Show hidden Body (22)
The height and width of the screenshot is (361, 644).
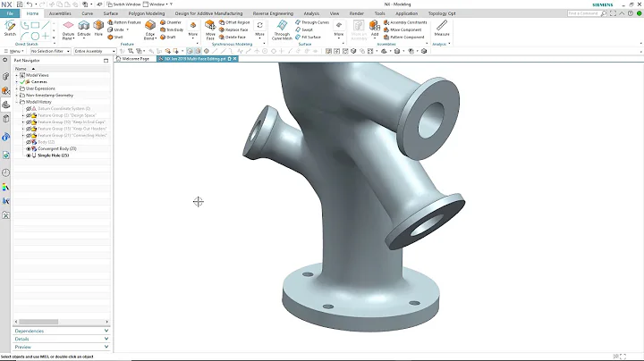click(x=29, y=142)
